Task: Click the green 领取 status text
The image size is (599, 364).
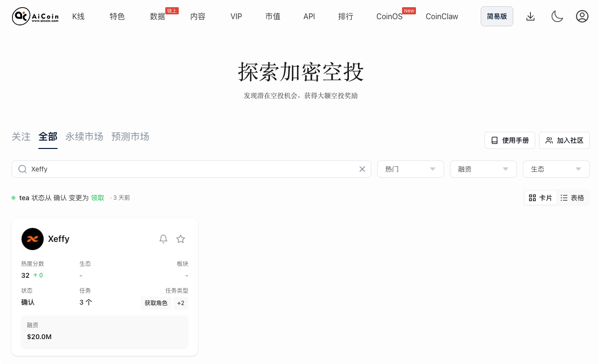Action: [98, 198]
